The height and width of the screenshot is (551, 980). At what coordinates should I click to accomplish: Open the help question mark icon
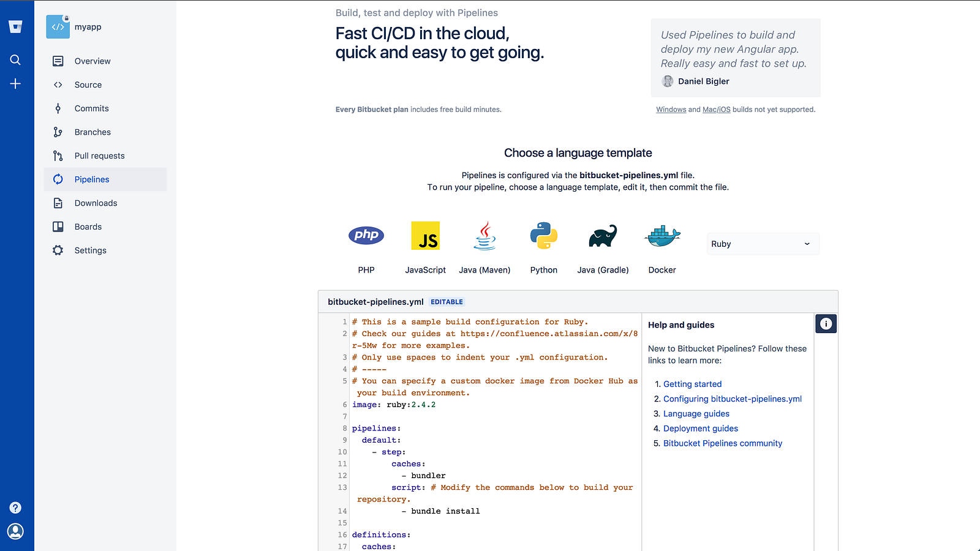pyautogui.click(x=15, y=508)
